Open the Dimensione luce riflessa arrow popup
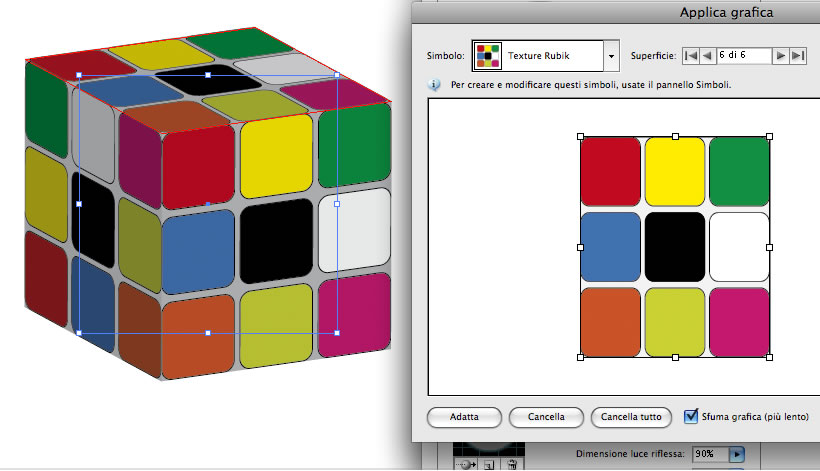Image resolution: width=820 pixels, height=471 pixels. click(x=736, y=454)
